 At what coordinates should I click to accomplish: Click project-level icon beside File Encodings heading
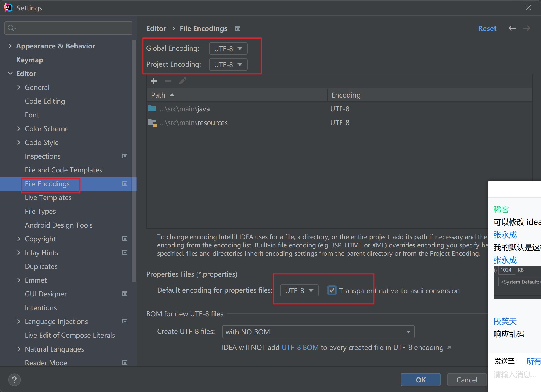pyautogui.click(x=238, y=29)
